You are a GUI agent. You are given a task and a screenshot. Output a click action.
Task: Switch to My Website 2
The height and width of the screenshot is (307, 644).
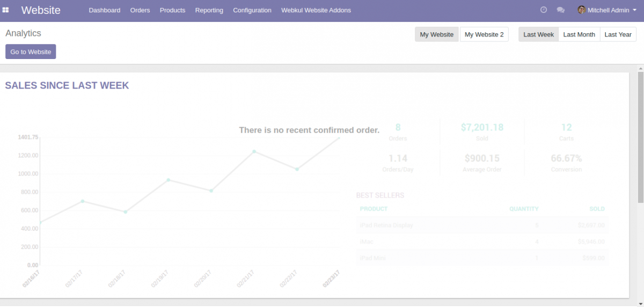tap(484, 34)
